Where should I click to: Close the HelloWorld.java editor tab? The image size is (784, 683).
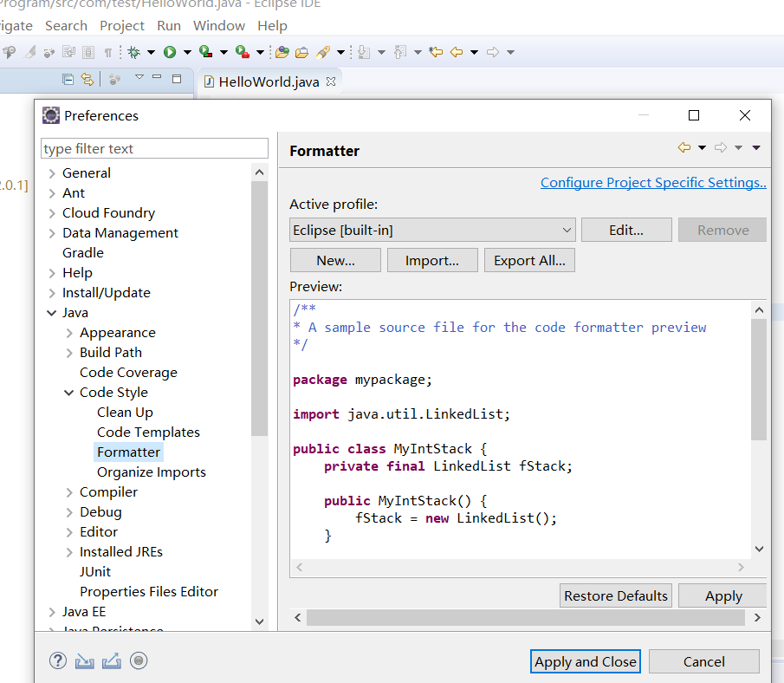click(331, 81)
